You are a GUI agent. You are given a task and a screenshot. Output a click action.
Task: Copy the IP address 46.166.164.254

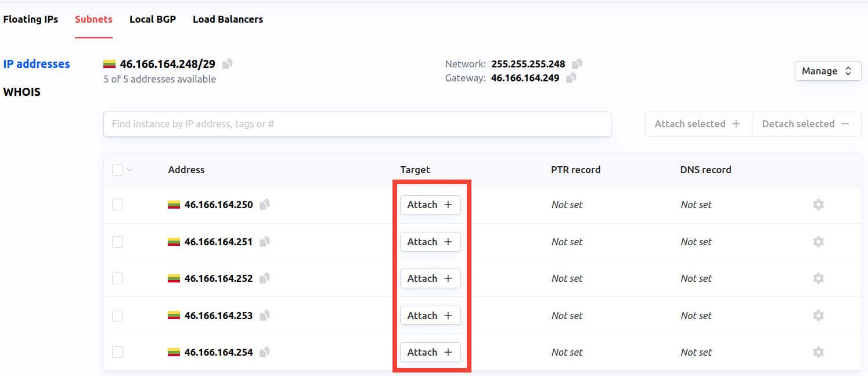(265, 352)
